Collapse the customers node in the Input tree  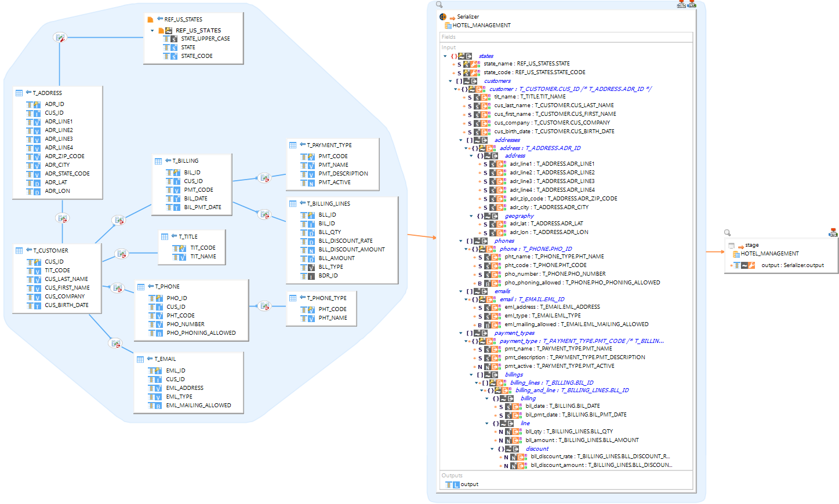[451, 81]
